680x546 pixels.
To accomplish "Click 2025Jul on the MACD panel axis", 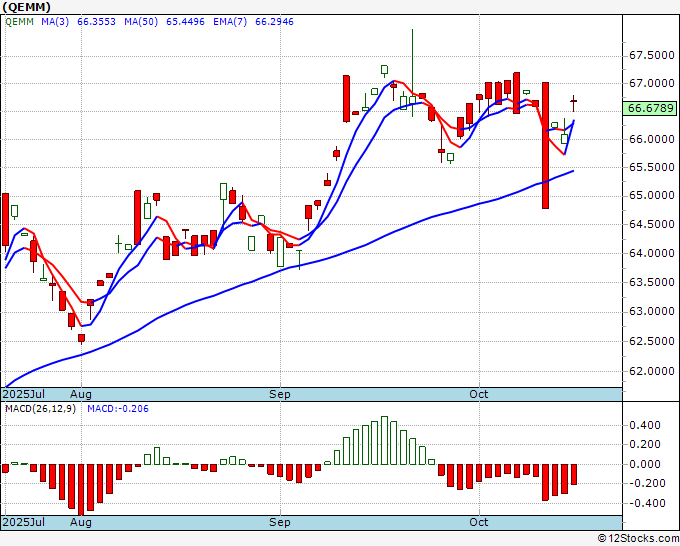I will point(24,522).
